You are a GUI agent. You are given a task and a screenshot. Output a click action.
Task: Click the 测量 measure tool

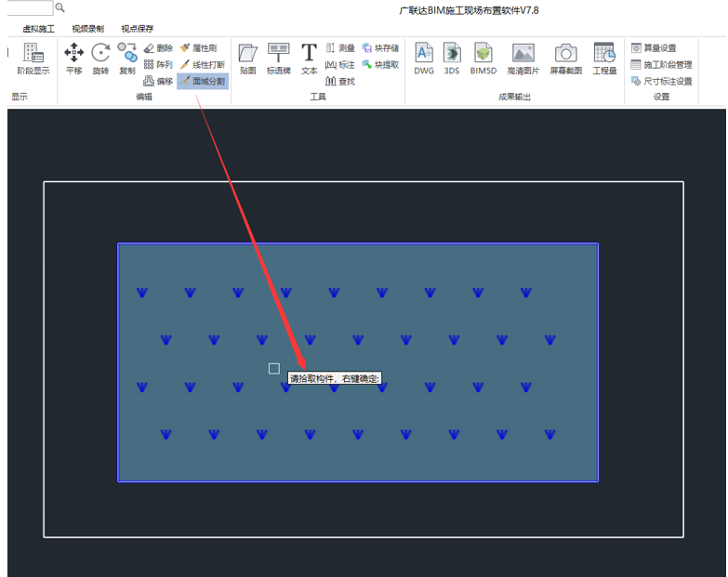(340, 48)
